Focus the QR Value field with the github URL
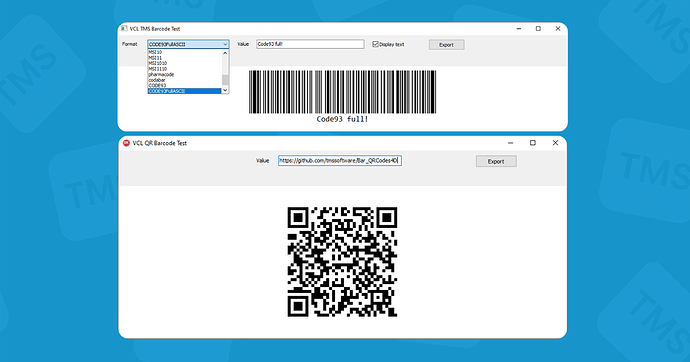 pos(340,161)
